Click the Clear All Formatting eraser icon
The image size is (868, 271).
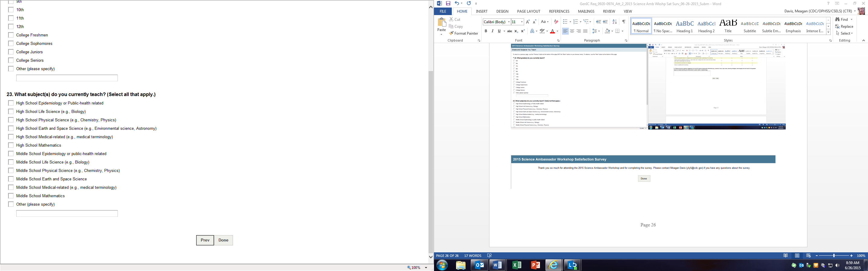pyautogui.click(x=556, y=22)
